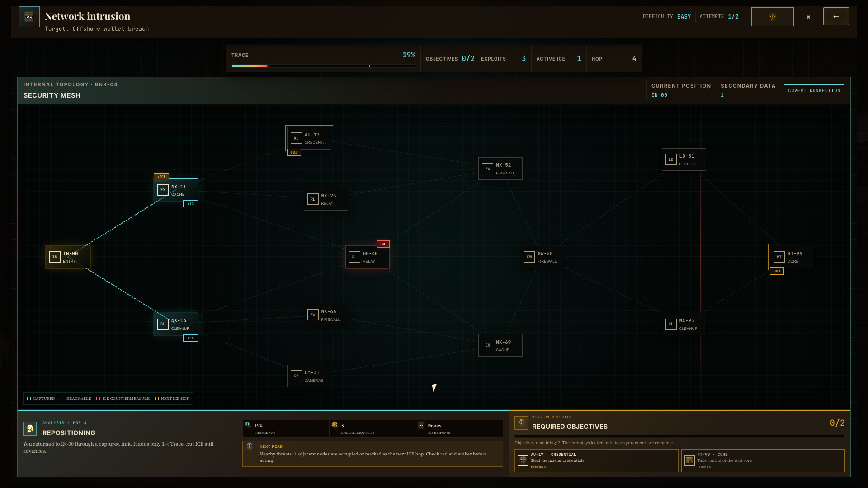Viewport: 868px width, 488px height.
Task: Open the AU-17 Credential objective card
Action: 596,460
